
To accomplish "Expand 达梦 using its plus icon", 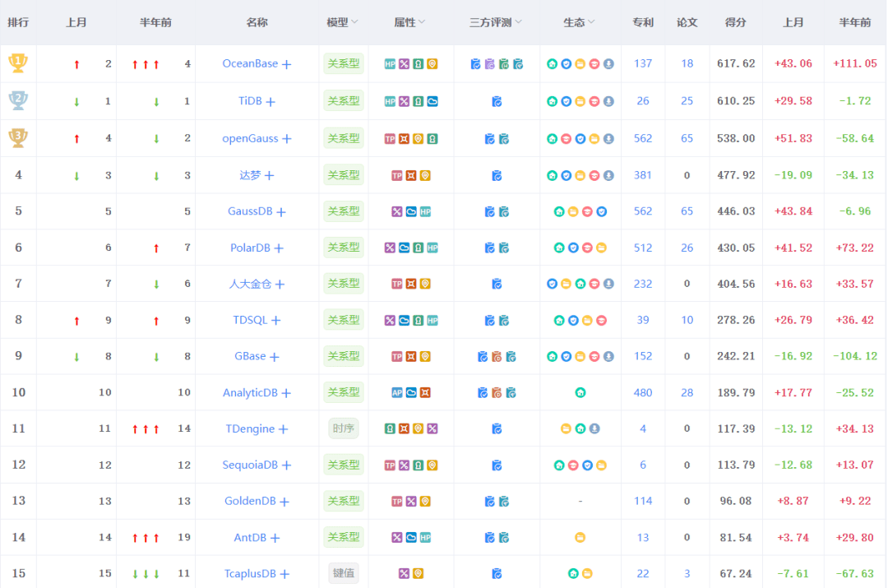I will point(270,176).
